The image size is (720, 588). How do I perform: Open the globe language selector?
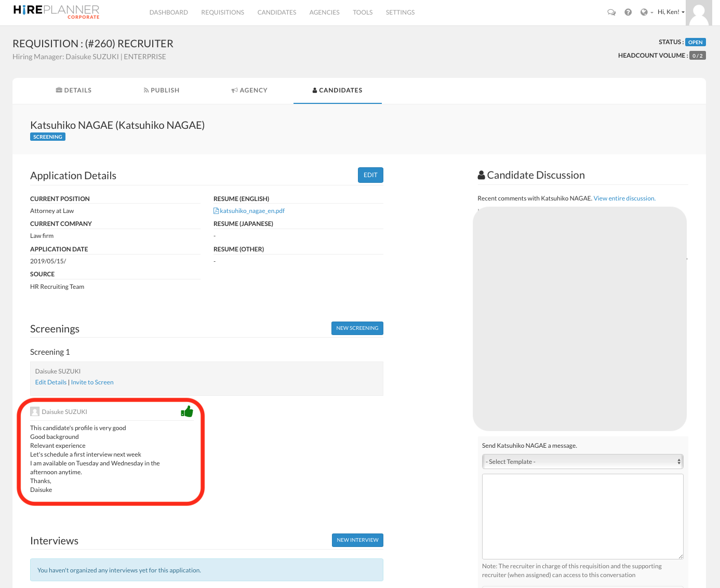pyautogui.click(x=646, y=12)
